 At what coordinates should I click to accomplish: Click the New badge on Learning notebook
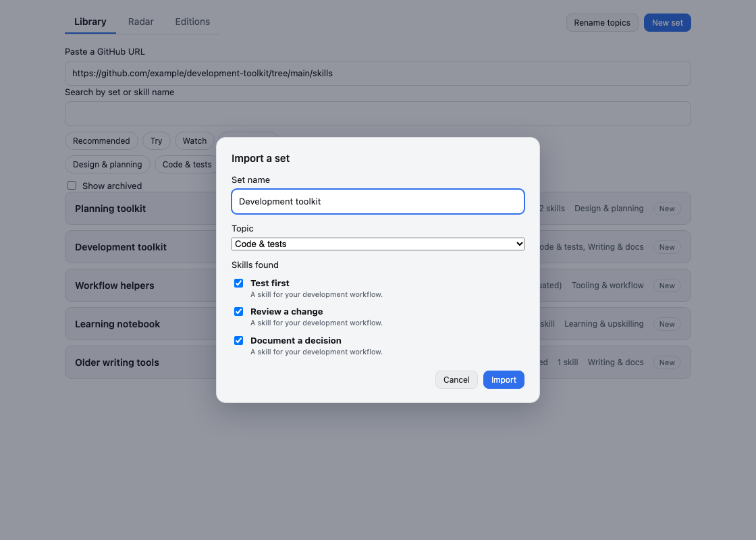tap(667, 325)
